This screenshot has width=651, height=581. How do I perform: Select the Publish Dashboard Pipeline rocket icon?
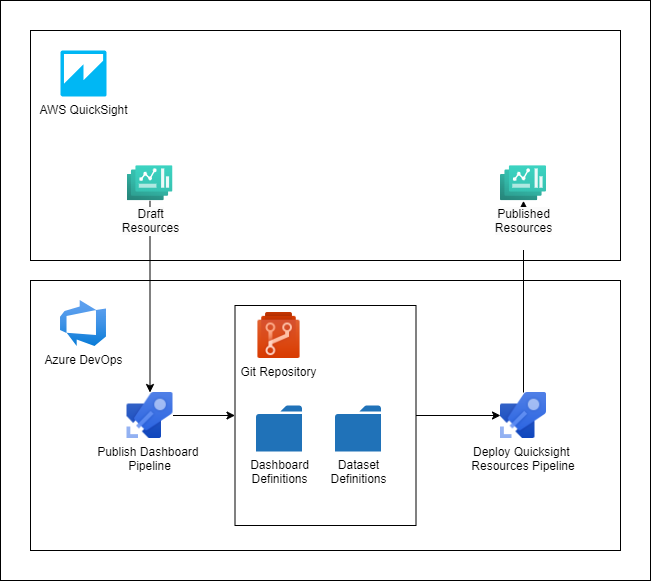tap(149, 415)
